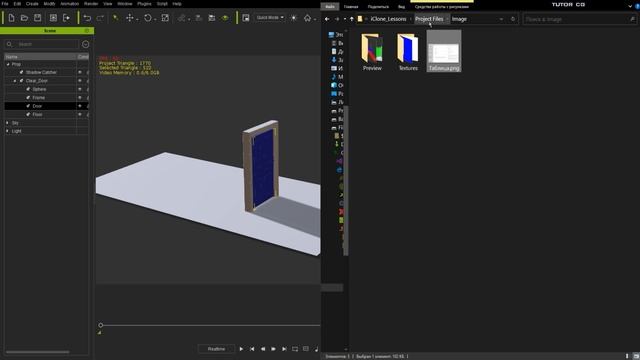Screen dimensions: 640x360
Task: Redo the last undone action
Action: (x=100, y=18)
